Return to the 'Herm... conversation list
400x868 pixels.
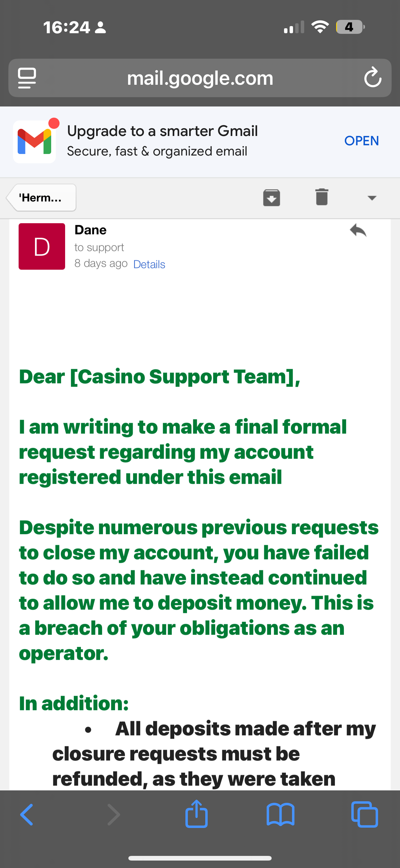click(41, 198)
